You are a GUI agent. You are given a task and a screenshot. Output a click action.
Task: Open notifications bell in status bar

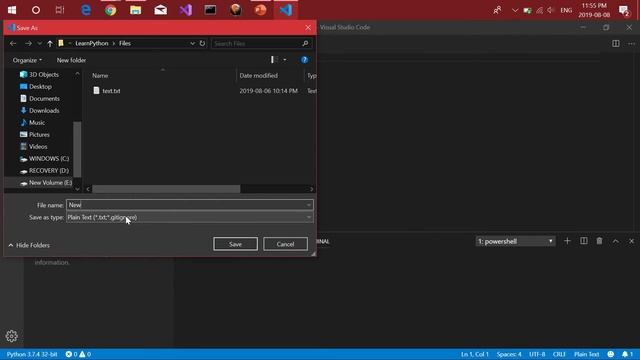pos(627,354)
